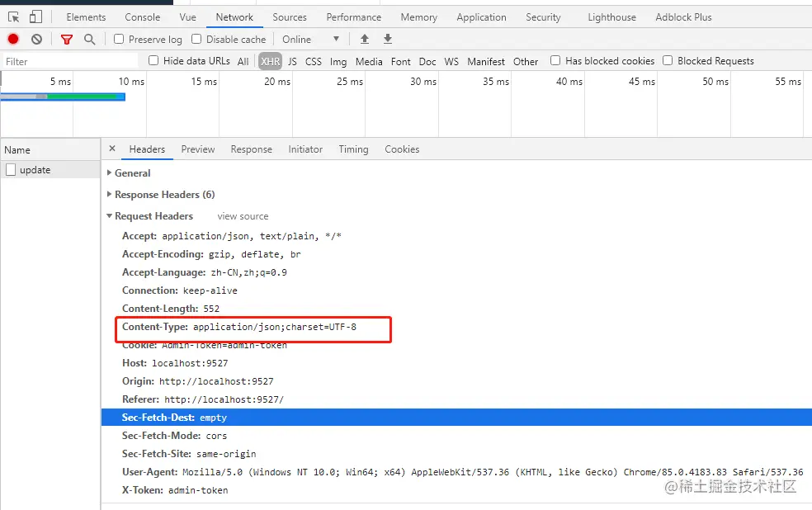Toggle the red filter funnel icon
This screenshot has height=510, width=812.
[67, 40]
